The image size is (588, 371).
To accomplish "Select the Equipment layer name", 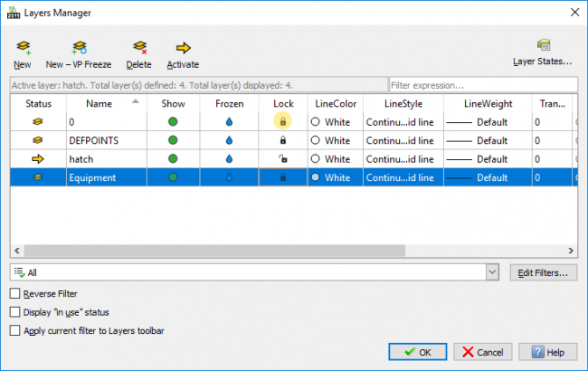I will (x=92, y=178).
